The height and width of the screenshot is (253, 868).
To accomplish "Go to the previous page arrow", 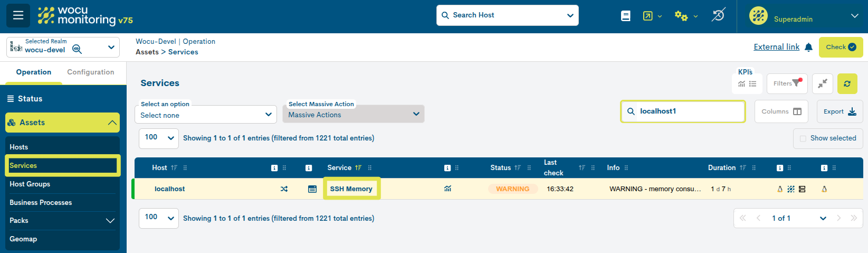I will coord(758,218).
